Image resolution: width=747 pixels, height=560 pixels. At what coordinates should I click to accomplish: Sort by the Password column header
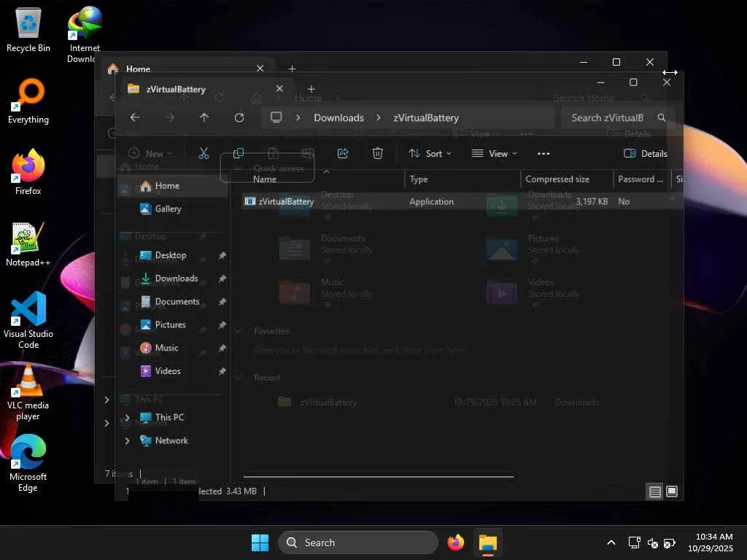click(641, 179)
